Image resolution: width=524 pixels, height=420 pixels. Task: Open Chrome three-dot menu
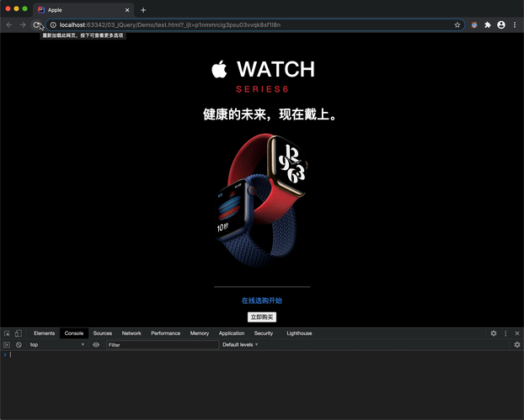point(515,24)
